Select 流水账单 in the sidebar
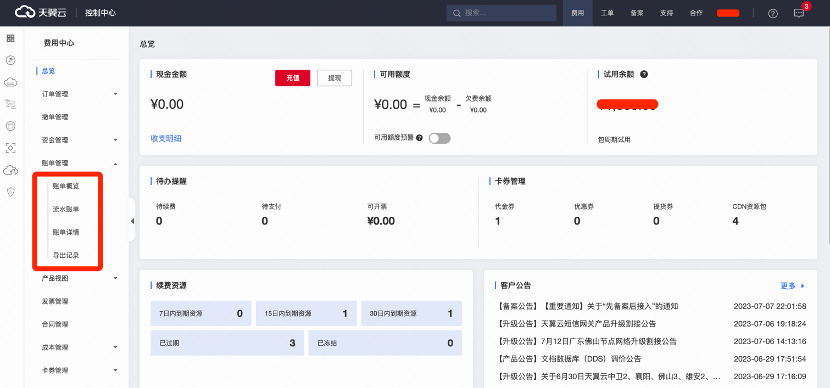Image resolution: width=830 pixels, height=388 pixels. pyautogui.click(x=66, y=209)
